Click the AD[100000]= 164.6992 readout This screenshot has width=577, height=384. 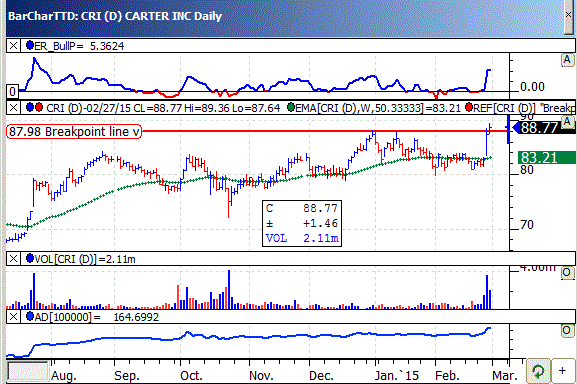(x=97, y=317)
